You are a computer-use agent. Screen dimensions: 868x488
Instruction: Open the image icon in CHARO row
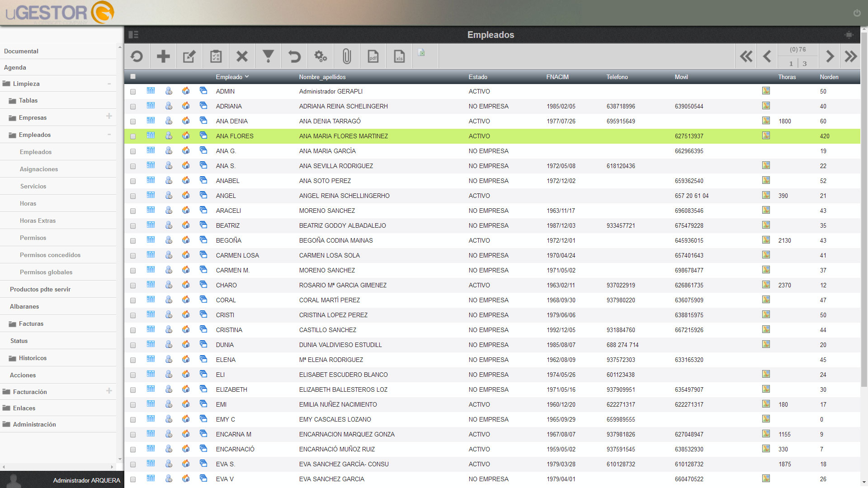click(766, 285)
